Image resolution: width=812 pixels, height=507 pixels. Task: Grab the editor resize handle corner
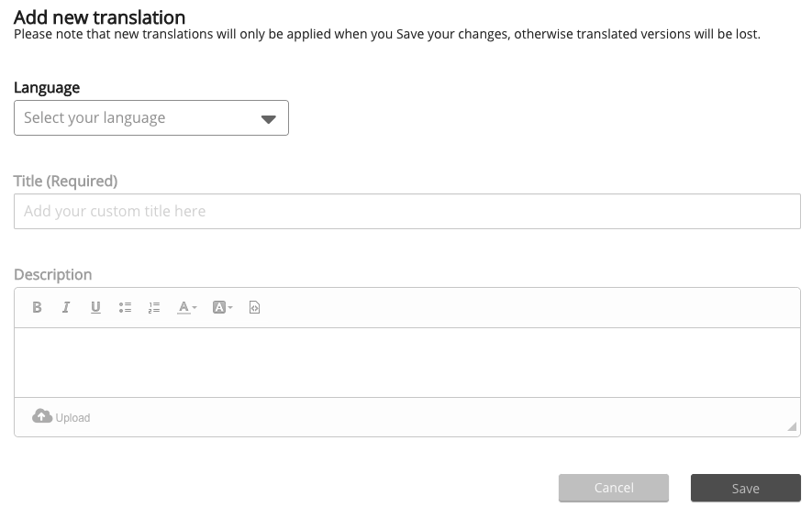click(x=792, y=426)
